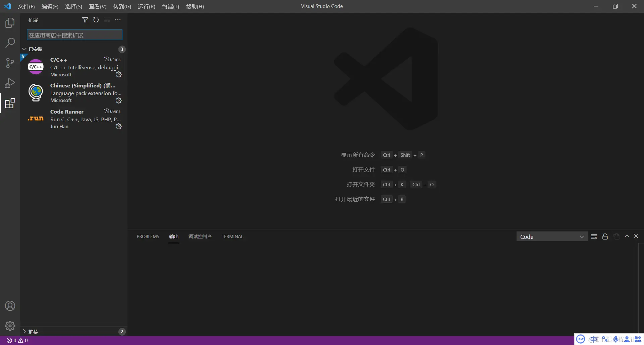Image resolution: width=644 pixels, height=345 pixels.
Task: Open manage gear for Code Runner extension
Action: [119, 126]
